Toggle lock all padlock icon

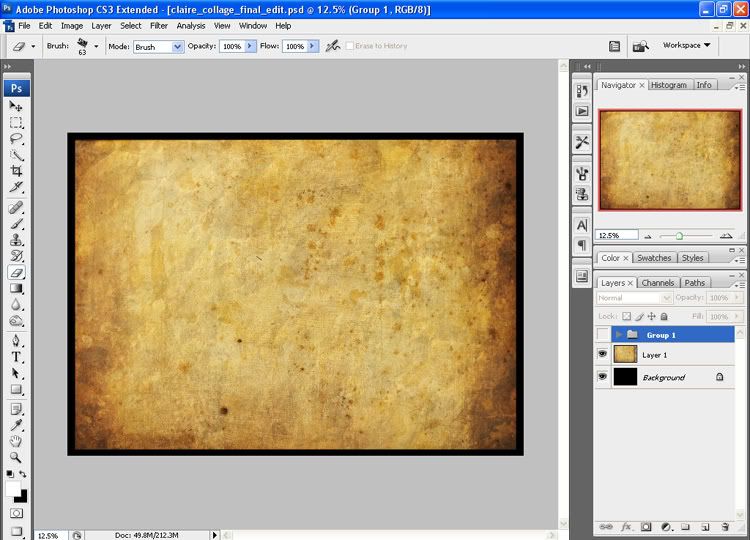(664, 316)
